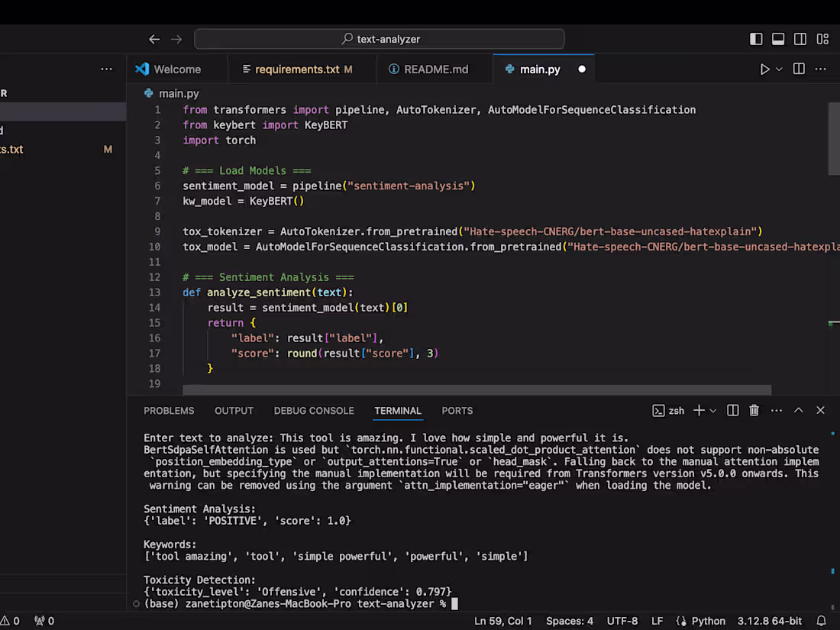Kill the terminal with the trash icon

(x=754, y=410)
